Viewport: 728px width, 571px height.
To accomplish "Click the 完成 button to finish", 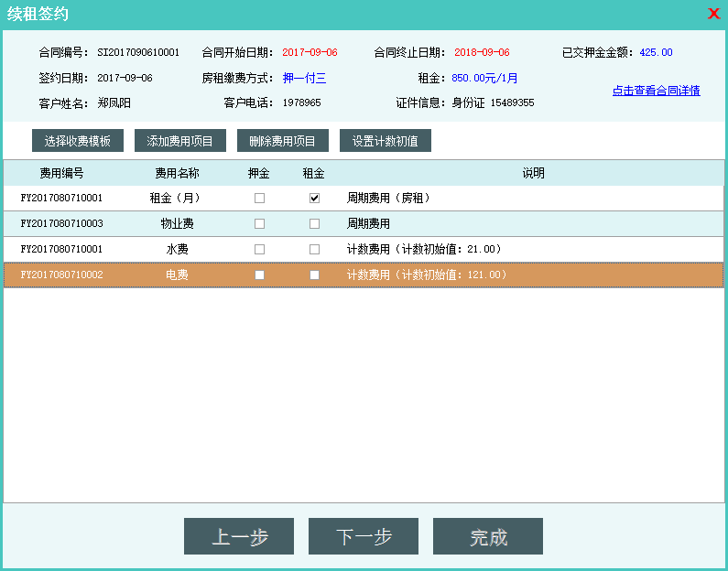I will coord(488,536).
